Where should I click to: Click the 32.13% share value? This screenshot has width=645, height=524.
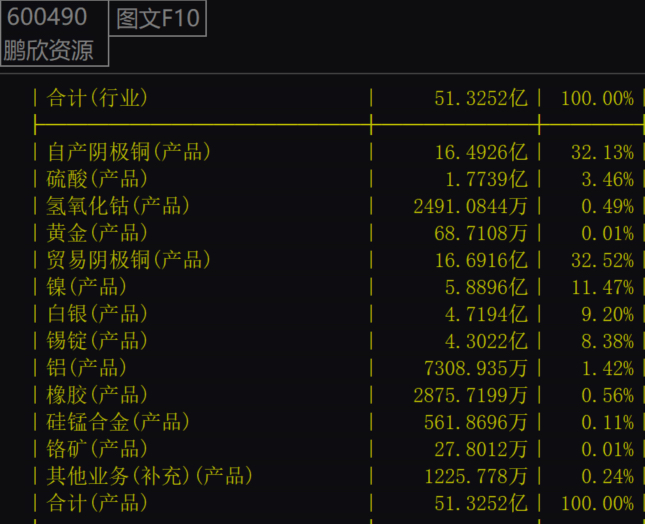pyautogui.click(x=602, y=153)
